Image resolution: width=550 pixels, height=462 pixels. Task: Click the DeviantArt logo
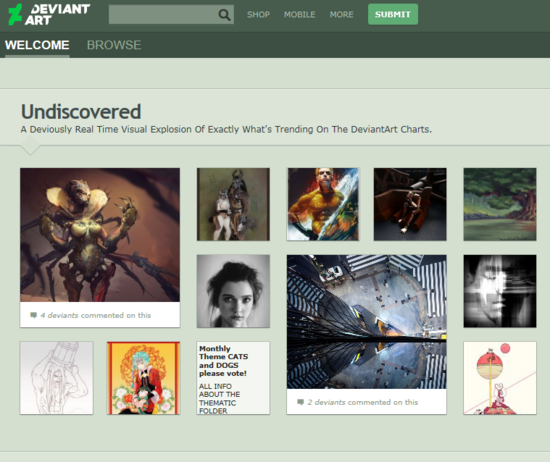click(49, 14)
